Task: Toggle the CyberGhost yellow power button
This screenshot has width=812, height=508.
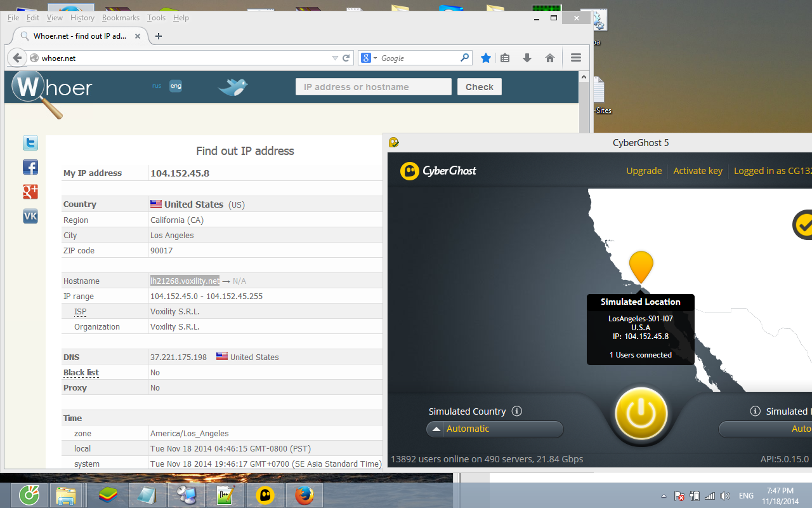Action: pyautogui.click(x=641, y=414)
